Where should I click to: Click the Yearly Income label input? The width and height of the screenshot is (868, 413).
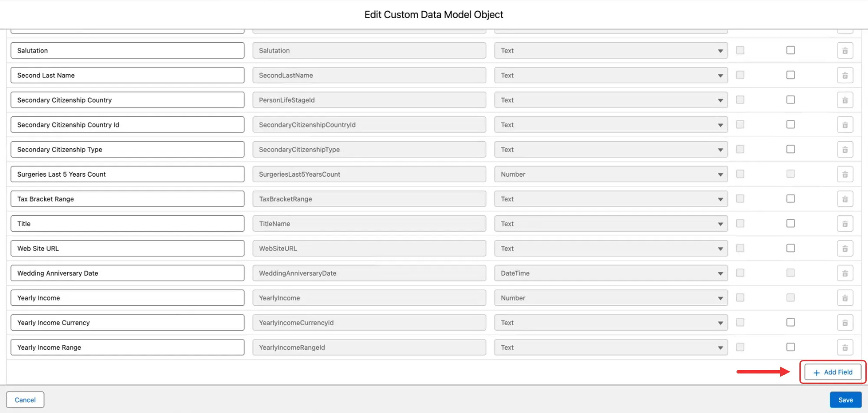point(128,298)
